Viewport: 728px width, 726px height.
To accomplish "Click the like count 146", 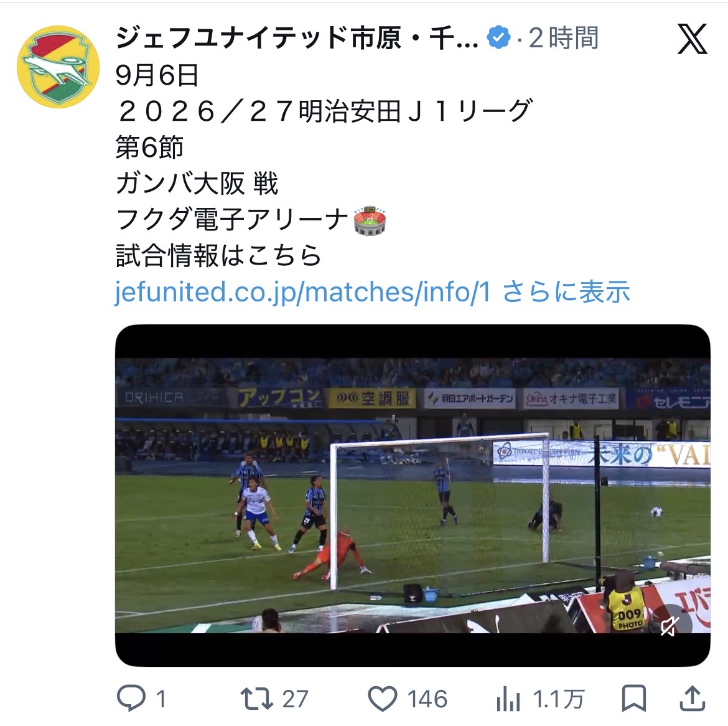I will (x=427, y=699).
